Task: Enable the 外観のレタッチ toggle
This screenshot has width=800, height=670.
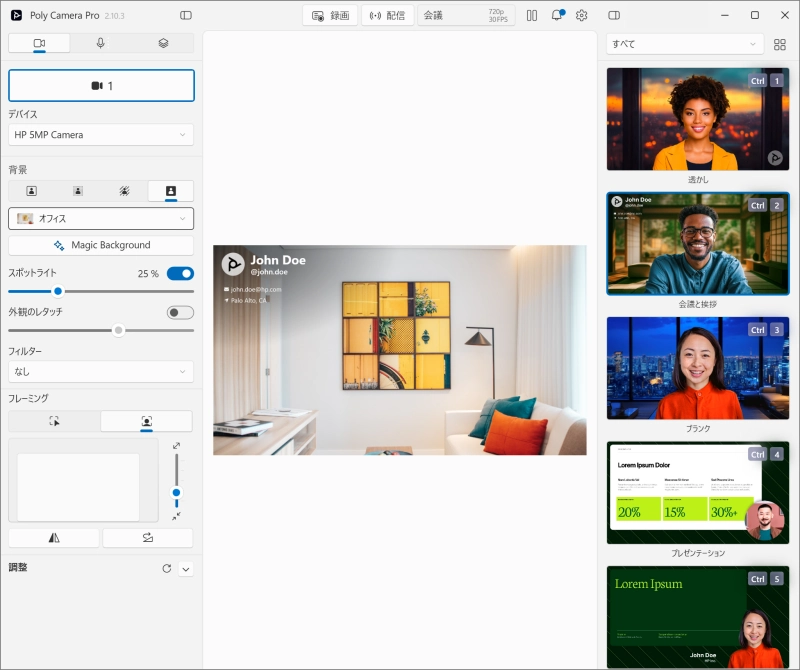Action: [180, 312]
